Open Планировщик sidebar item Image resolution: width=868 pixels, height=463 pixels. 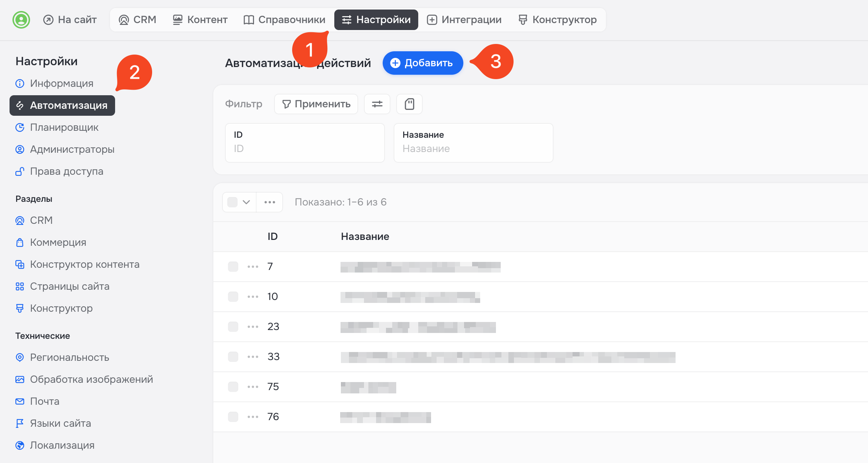pos(57,127)
